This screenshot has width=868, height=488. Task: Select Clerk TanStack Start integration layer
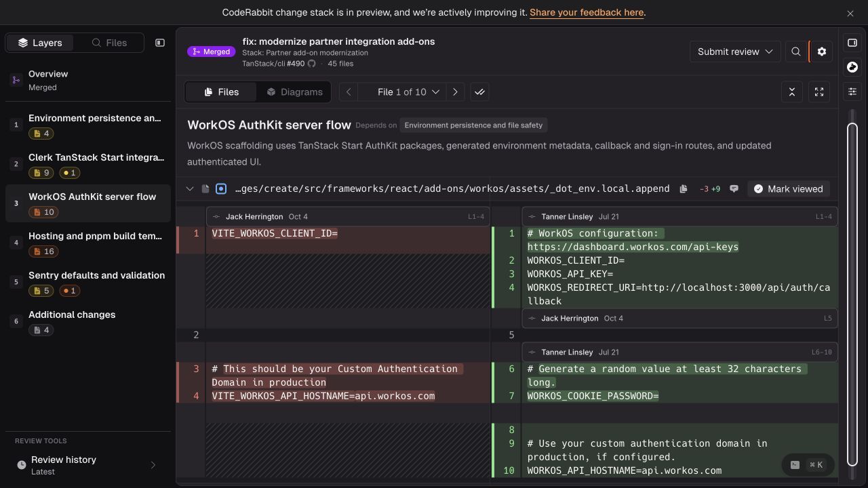(x=88, y=165)
